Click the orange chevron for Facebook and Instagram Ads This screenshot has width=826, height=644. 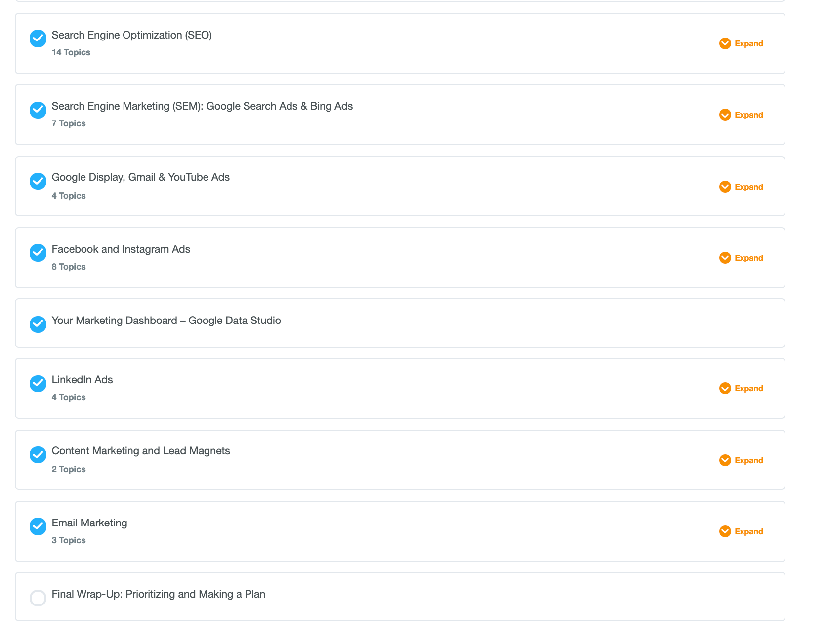click(x=725, y=258)
